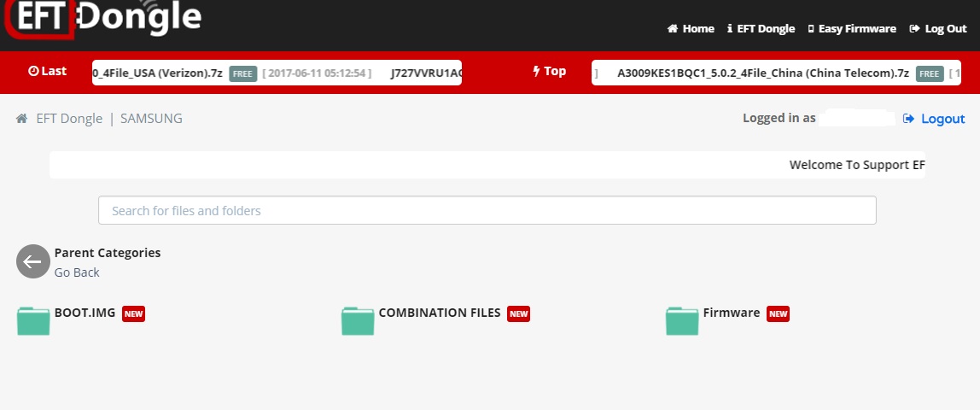Click the home breadcrumb icon
This screenshot has height=410, width=980.
coord(22,119)
